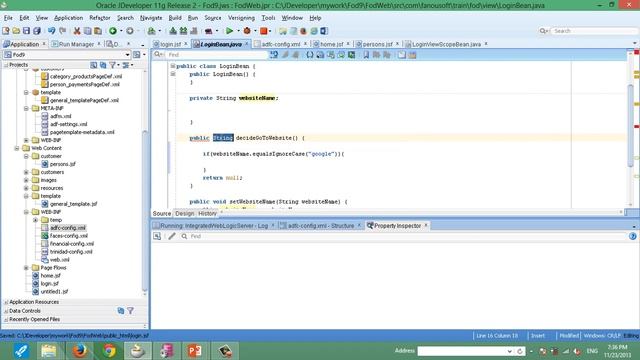Open Chrome from the taskbar

click(109, 351)
